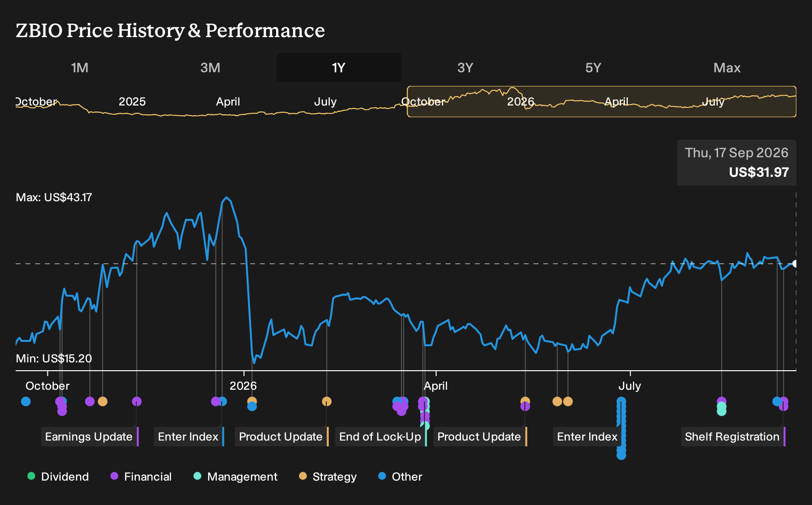Open the first Enter Index event label
Screen dimensions: 812x505
pyautogui.click(x=188, y=437)
